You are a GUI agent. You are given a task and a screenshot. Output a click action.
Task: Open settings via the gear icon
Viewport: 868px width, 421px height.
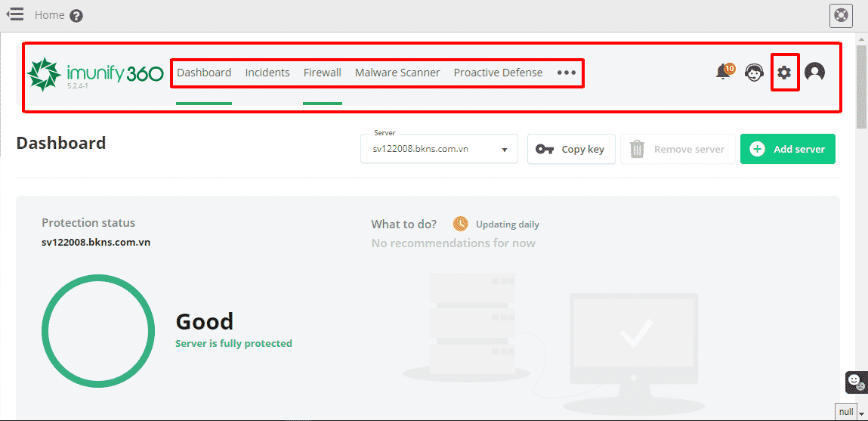784,73
